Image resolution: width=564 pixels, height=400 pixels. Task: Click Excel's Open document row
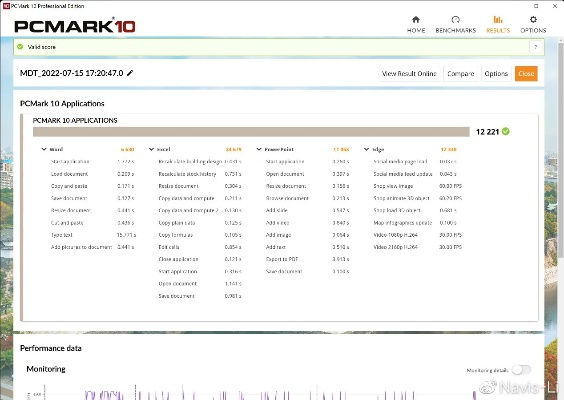[200, 283]
